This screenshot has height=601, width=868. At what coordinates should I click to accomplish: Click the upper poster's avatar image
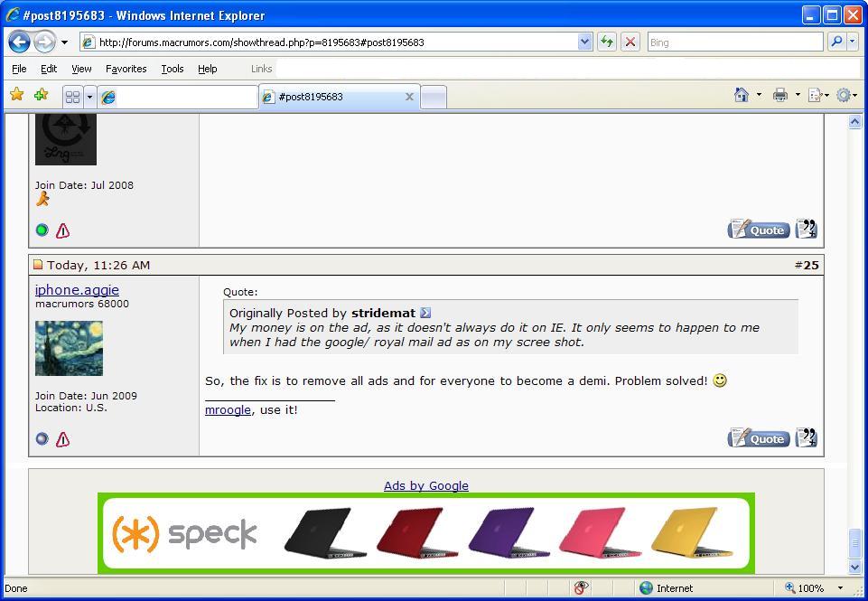click(x=66, y=139)
